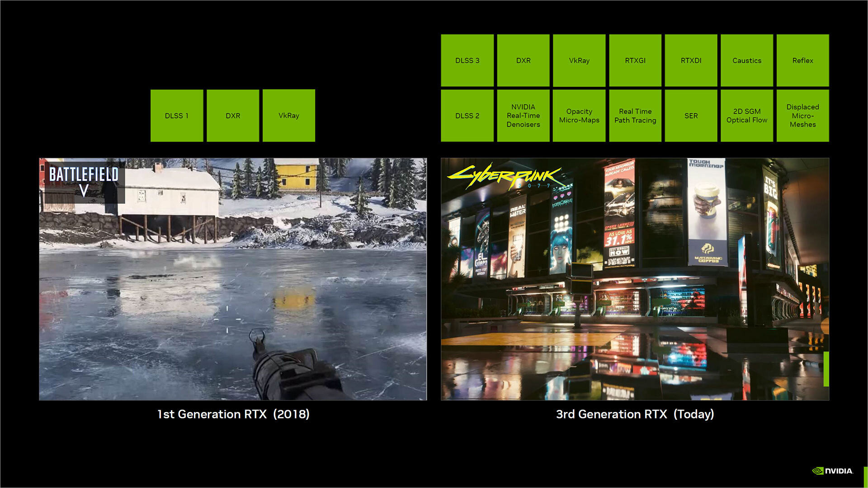The image size is (868, 488).
Task: Click the 3rd Generation RTX image
Action: click(634, 280)
